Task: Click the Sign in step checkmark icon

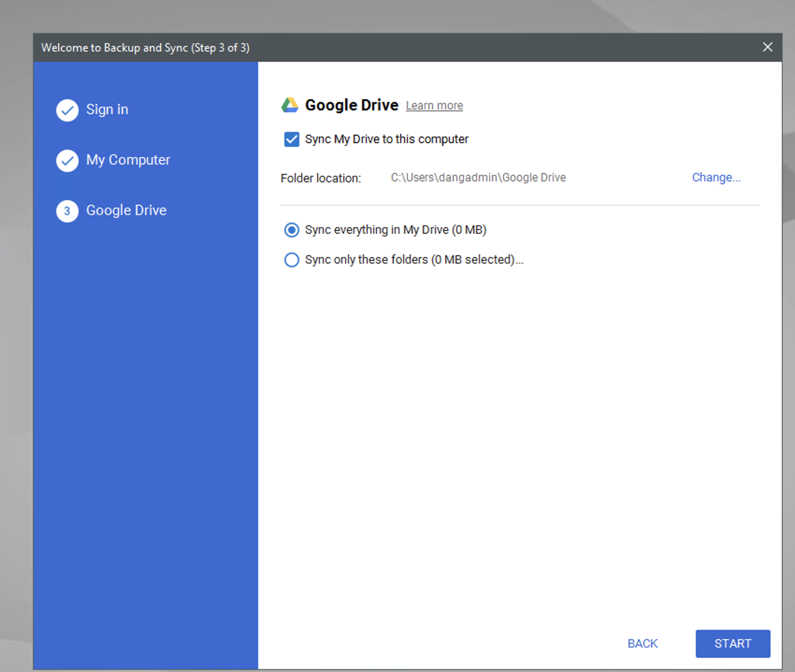Action: pyautogui.click(x=67, y=110)
